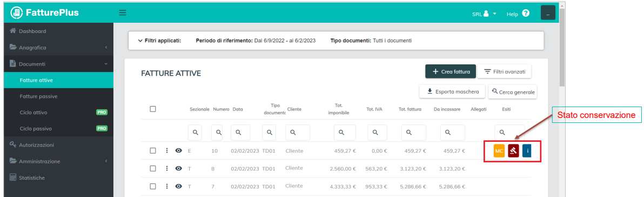Viewport: 644px width, 197px height.
Task: Click the Sezionale column search field
Action: (195, 133)
